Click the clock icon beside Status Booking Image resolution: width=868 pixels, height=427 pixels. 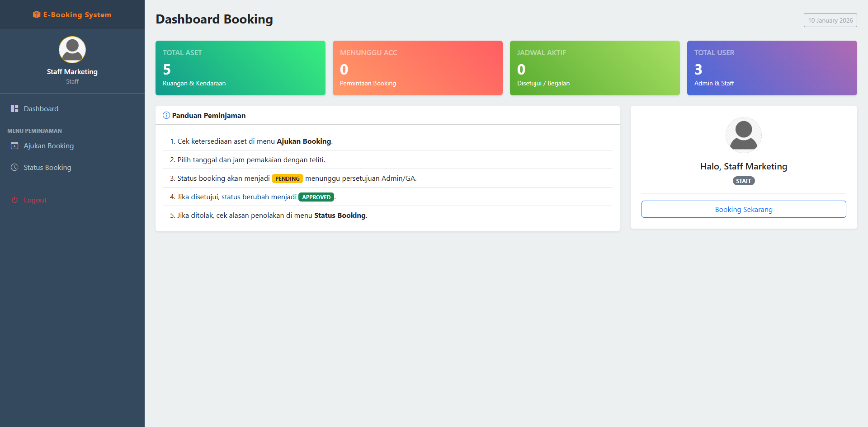(14, 167)
